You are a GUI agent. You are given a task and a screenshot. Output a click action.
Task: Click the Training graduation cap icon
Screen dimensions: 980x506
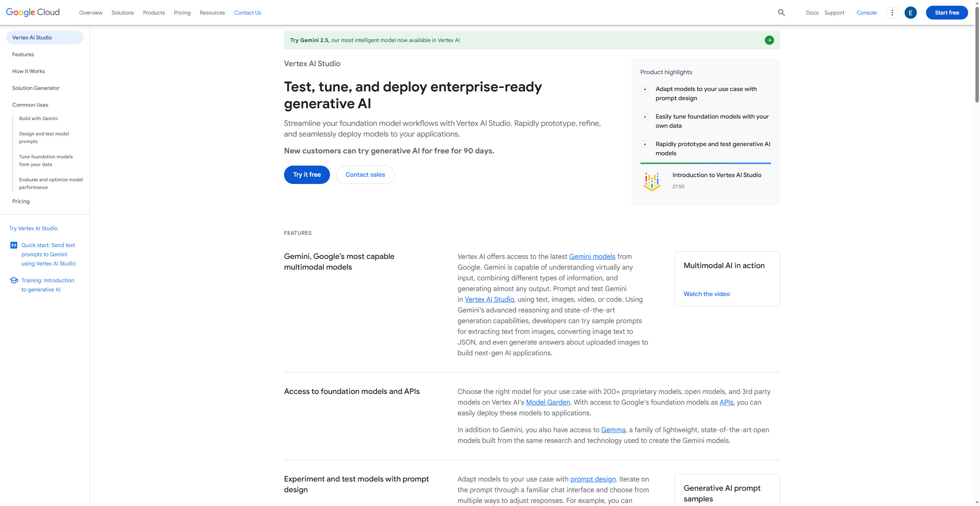(14, 280)
